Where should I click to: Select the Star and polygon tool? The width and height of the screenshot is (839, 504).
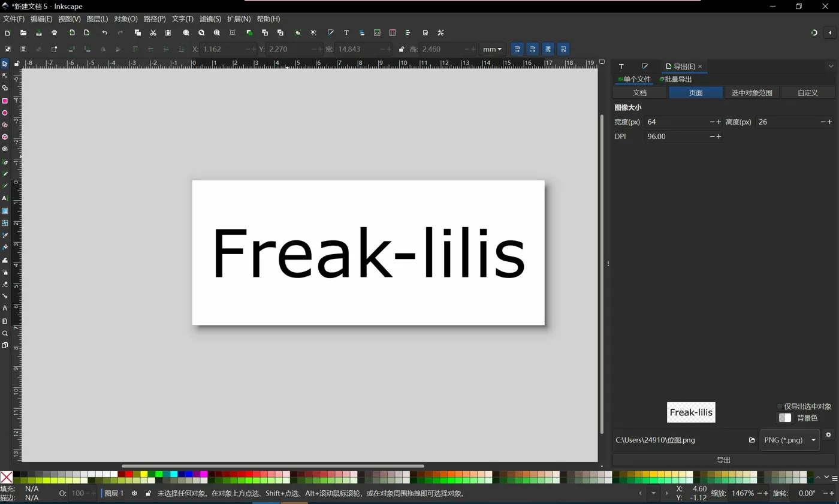[5, 125]
